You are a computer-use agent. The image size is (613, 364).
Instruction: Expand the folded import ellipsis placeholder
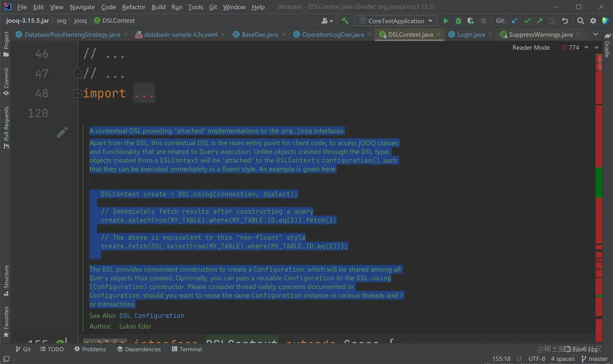tap(144, 94)
